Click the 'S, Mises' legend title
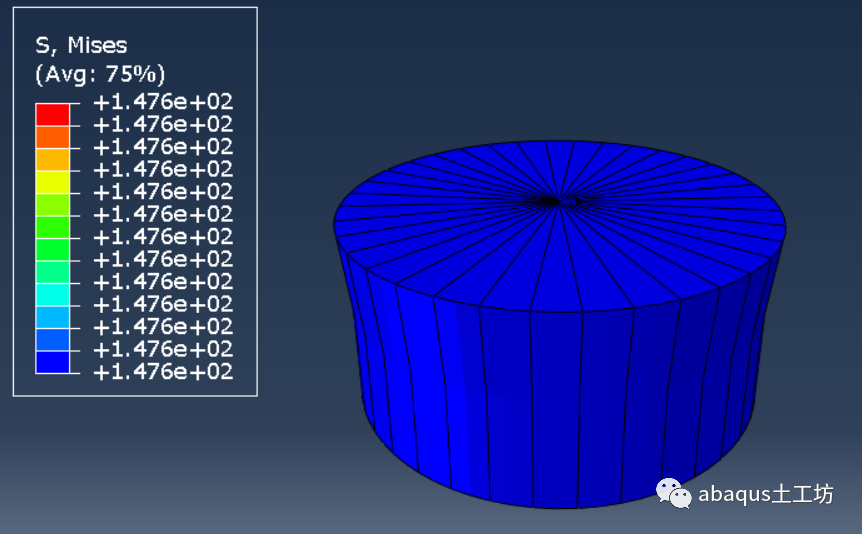The width and height of the screenshot is (862, 534). coord(81,46)
